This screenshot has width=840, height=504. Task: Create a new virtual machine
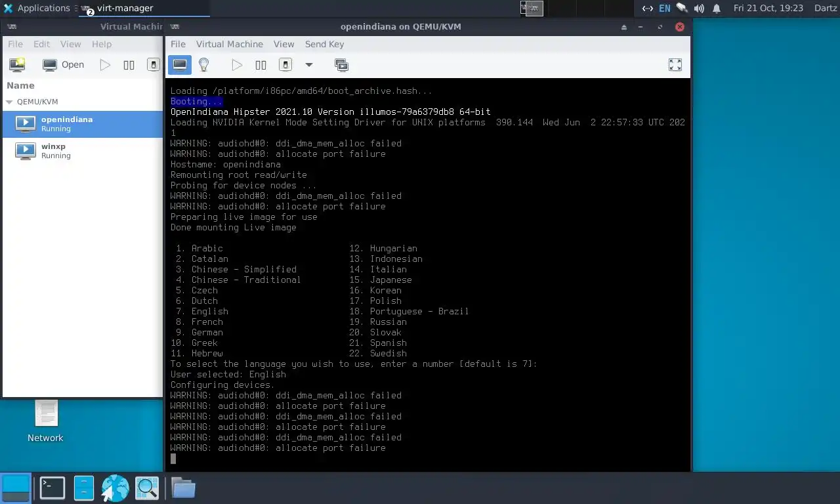tap(17, 64)
